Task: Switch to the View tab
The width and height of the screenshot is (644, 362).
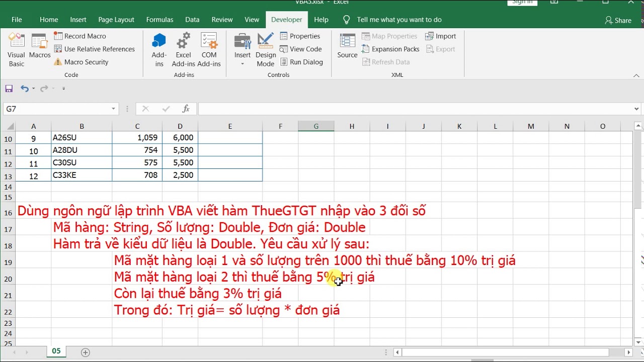Action: coord(252,20)
